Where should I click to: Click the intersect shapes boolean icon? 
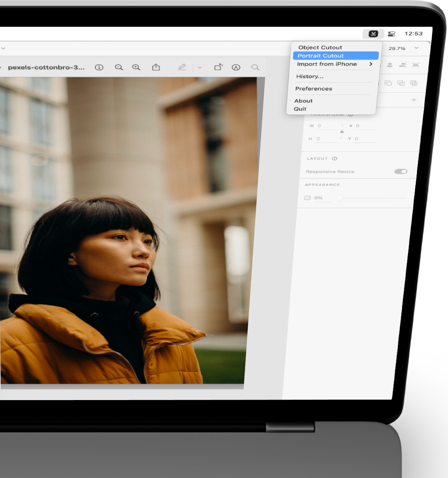pyautogui.click(x=401, y=83)
